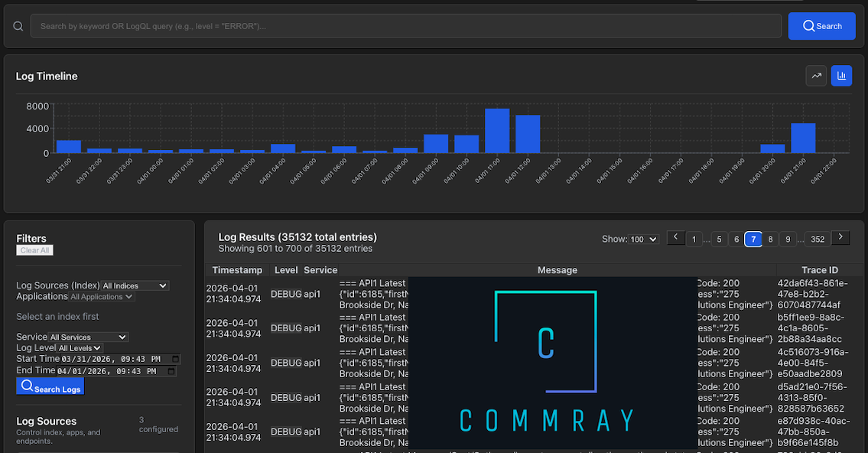Click the magnifier icon beside search field
This screenshot has height=453, width=868.
point(18,26)
